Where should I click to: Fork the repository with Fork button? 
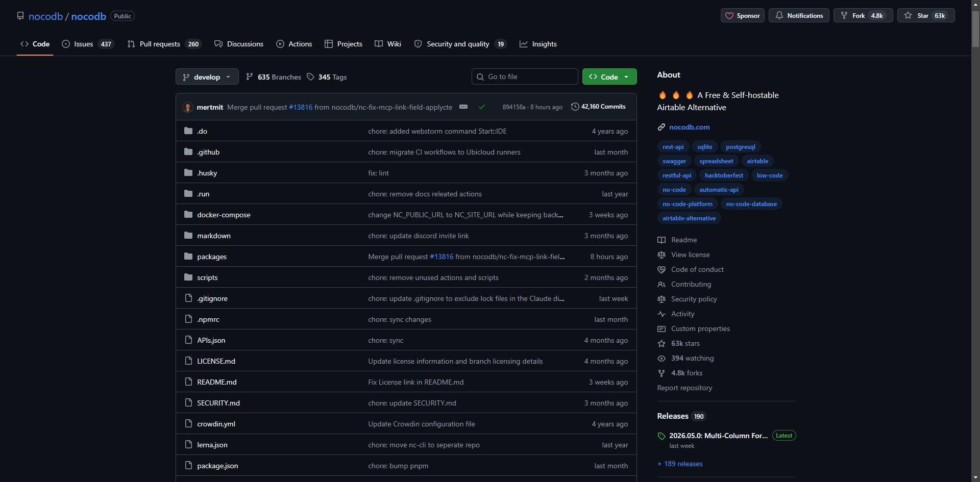[863, 16]
